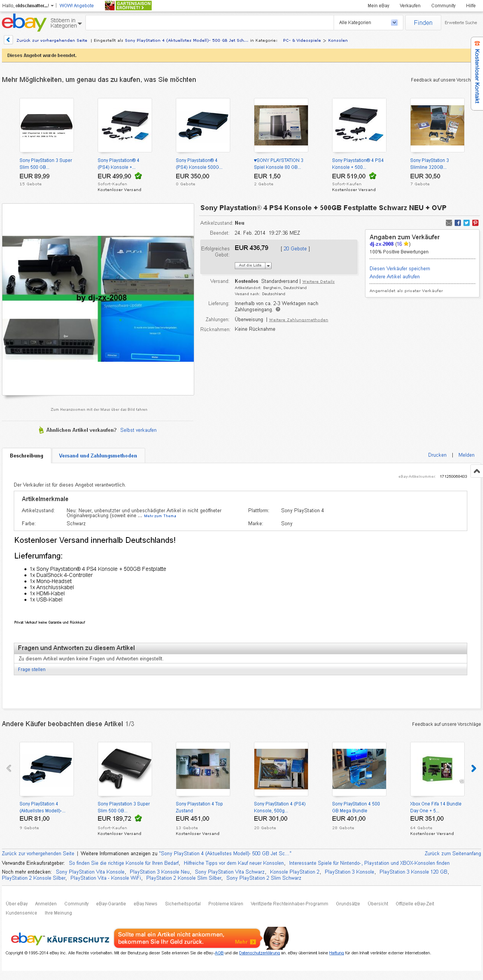Image resolution: width=483 pixels, height=980 pixels.
Task: Click the seller feedback star icon
Action: point(406,244)
